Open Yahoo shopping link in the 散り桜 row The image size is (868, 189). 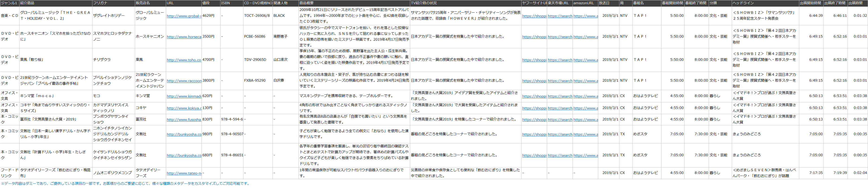coord(534,60)
